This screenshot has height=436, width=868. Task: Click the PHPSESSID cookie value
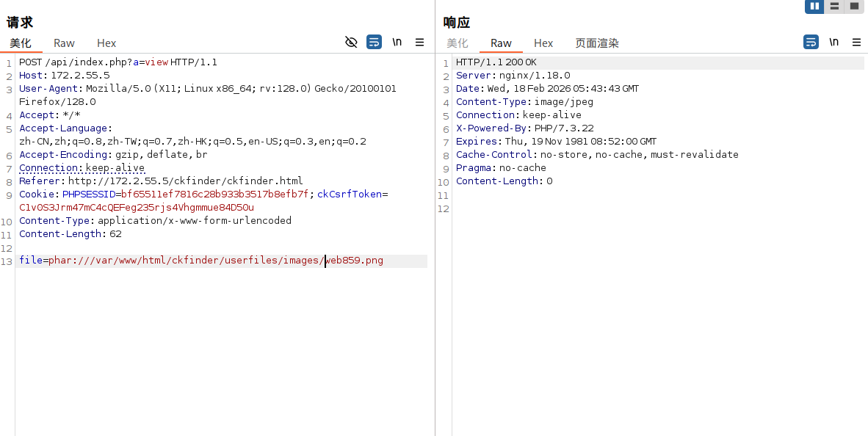[x=214, y=195]
